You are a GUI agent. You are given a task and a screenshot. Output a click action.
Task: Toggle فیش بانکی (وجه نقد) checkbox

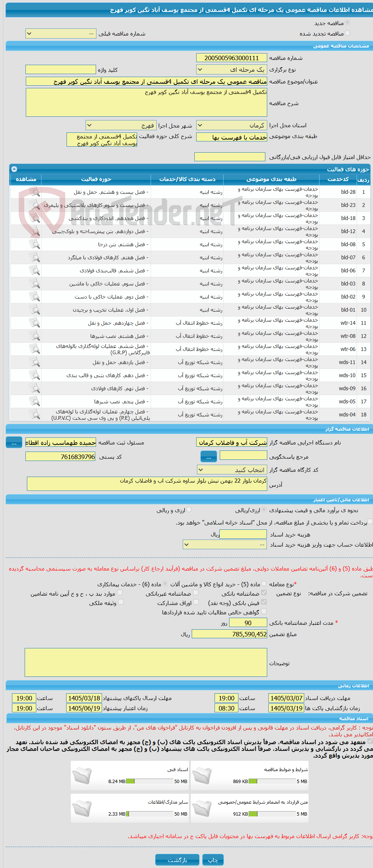(x=264, y=602)
